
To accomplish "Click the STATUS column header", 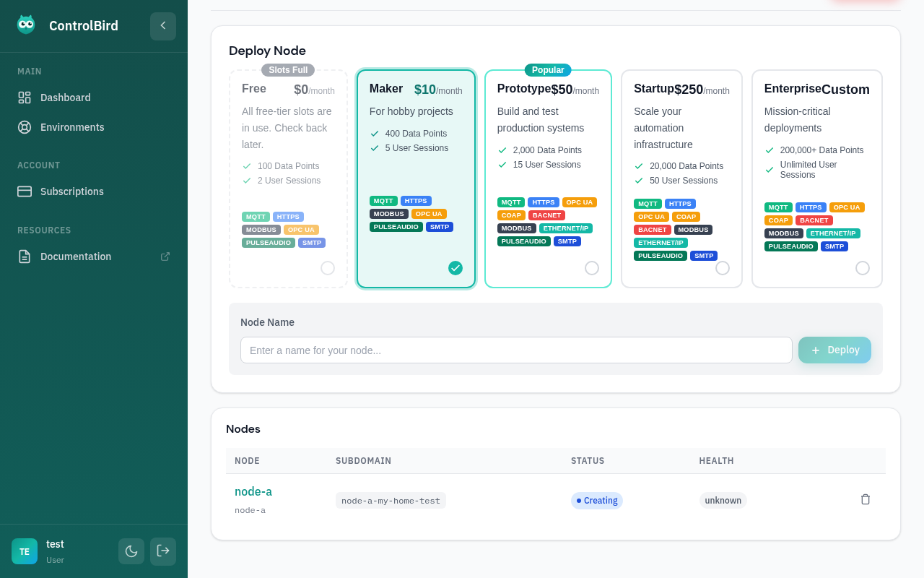I will coord(588,461).
